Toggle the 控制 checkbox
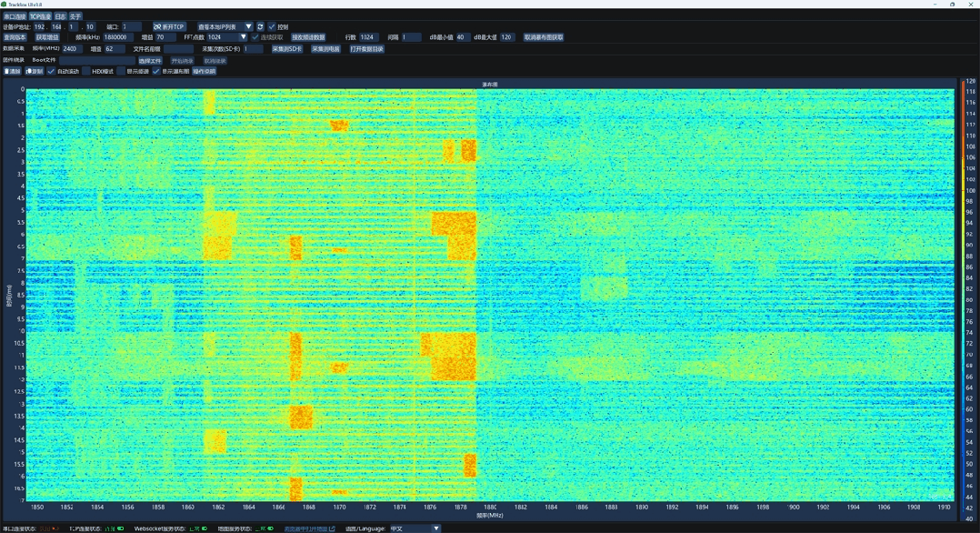Image resolution: width=980 pixels, height=533 pixels. pos(272,27)
